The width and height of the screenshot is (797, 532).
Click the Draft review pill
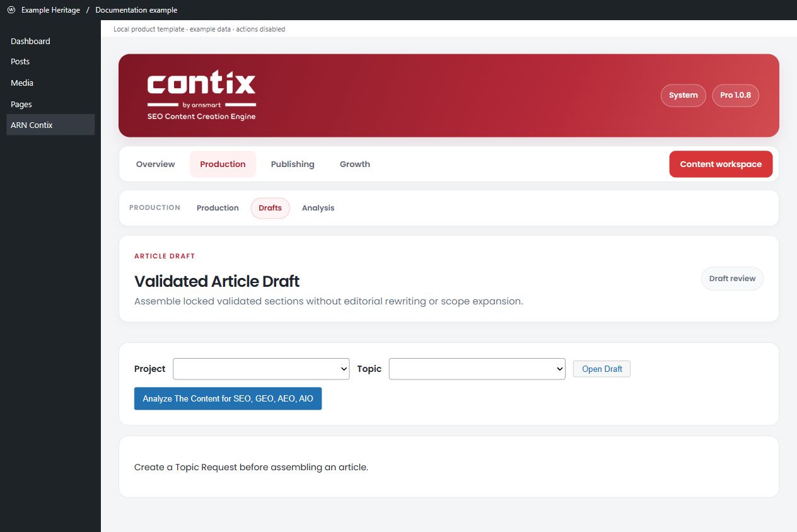[732, 279]
